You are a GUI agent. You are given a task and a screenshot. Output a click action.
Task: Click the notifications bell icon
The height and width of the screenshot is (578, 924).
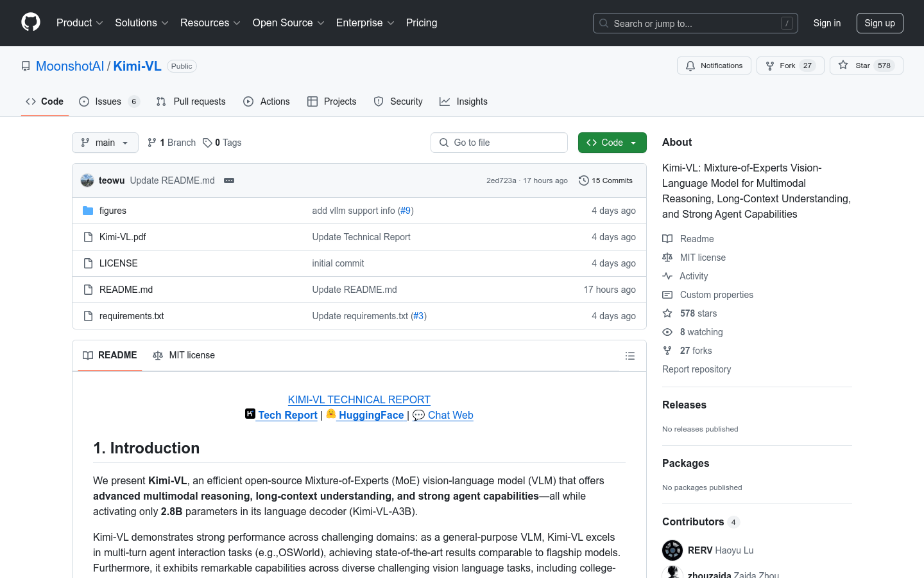point(690,66)
